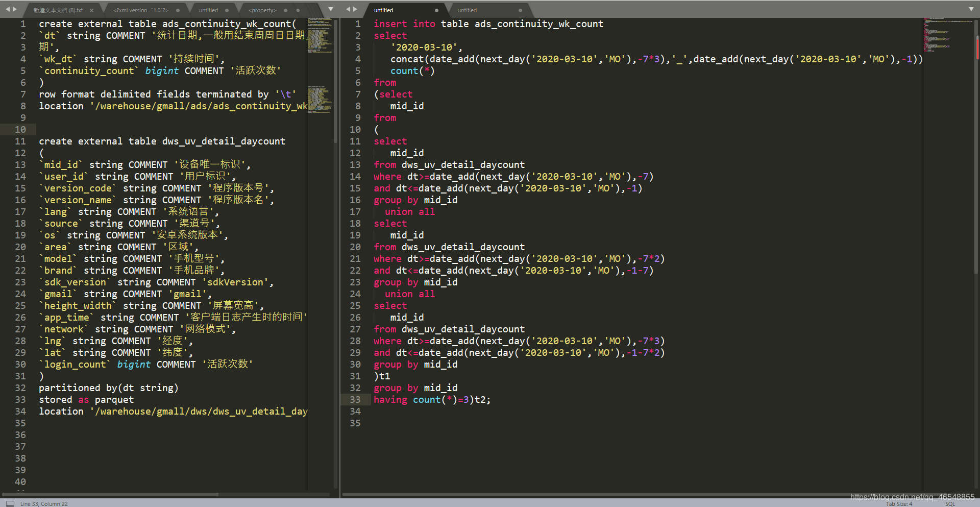Click 'row format delimited fields terminated by' line

167,94
